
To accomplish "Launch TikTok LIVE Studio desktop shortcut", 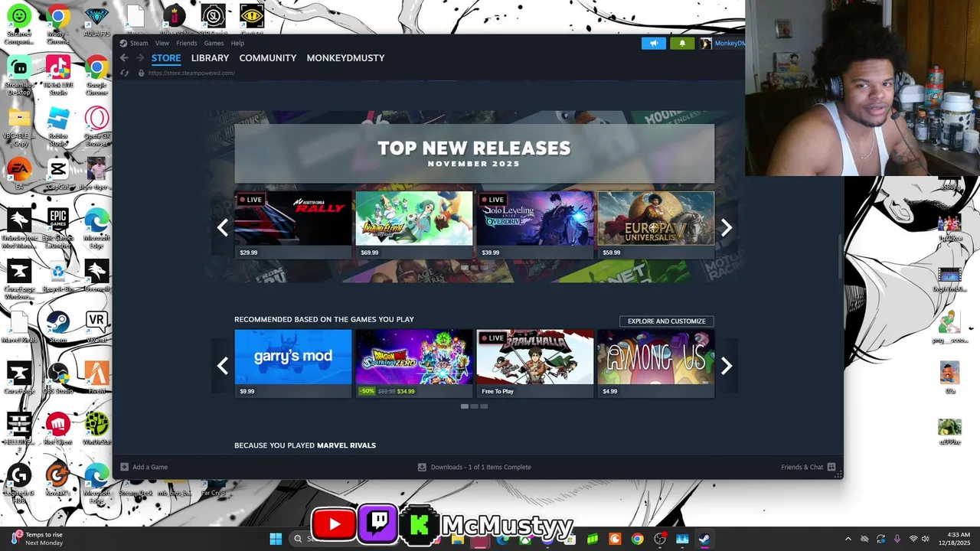I will click(x=58, y=75).
